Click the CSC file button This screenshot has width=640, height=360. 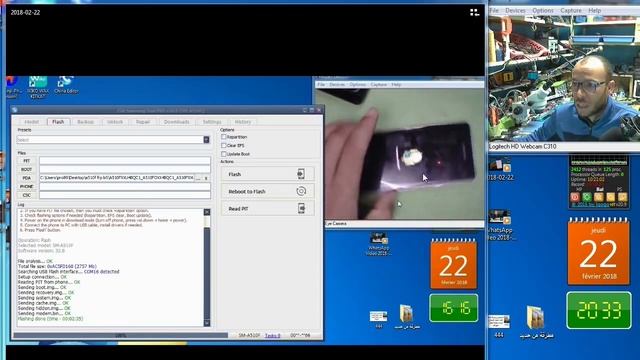(27, 195)
